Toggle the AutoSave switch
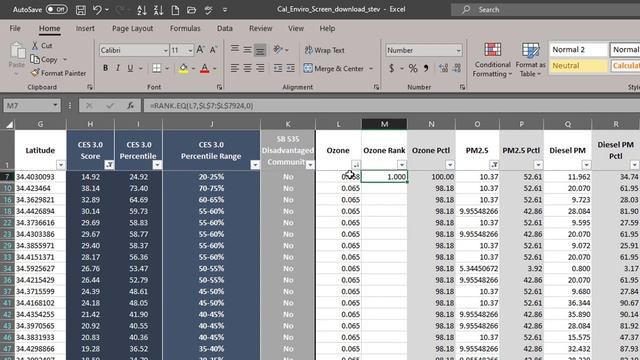 pyautogui.click(x=56, y=9)
